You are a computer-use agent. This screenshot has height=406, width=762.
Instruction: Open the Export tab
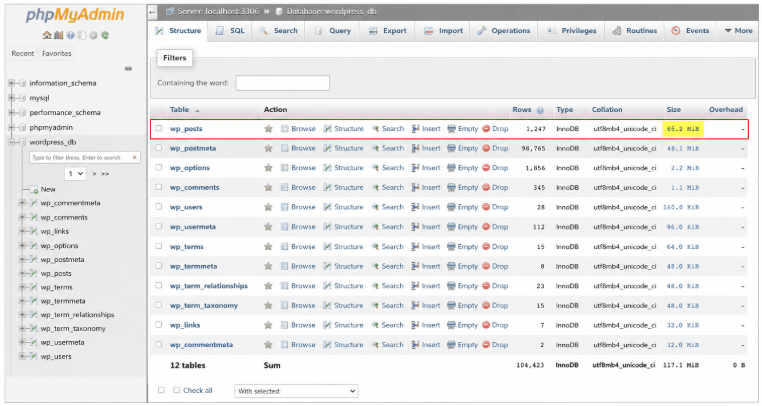coord(388,31)
